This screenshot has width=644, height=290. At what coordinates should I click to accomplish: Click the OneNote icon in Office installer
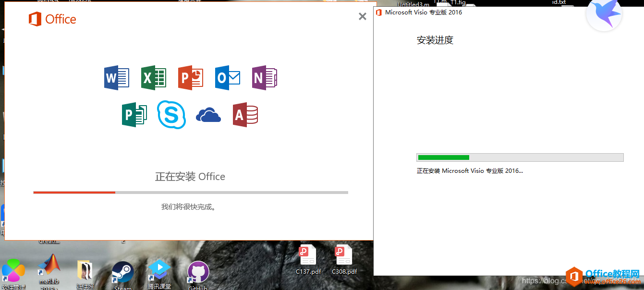click(x=265, y=78)
